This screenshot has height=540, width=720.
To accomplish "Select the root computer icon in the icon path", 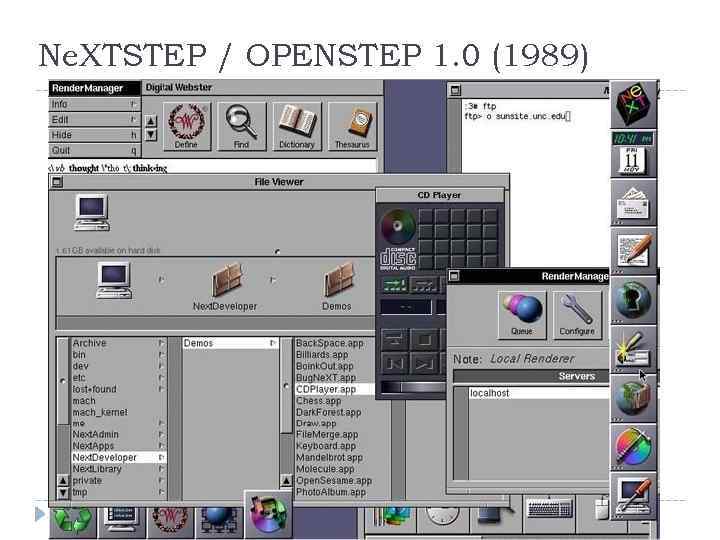I will coord(114,280).
